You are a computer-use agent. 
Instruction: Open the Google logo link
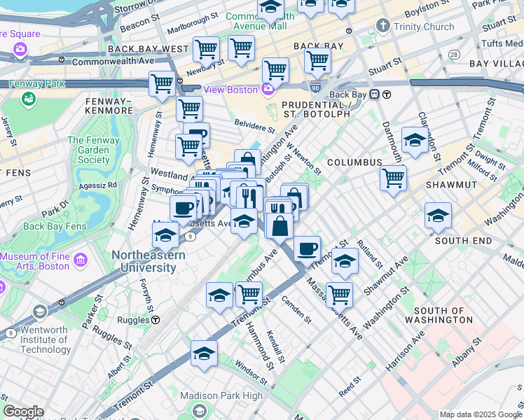[x=23, y=412]
